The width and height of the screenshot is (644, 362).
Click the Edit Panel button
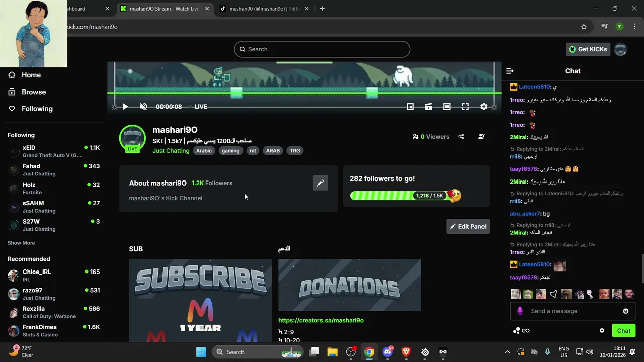[x=468, y=226]
